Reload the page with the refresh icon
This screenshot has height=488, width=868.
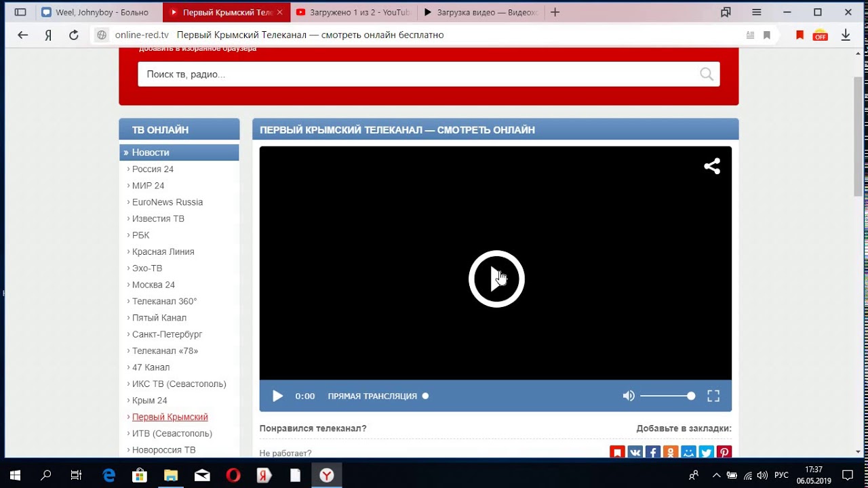point(74,35)
